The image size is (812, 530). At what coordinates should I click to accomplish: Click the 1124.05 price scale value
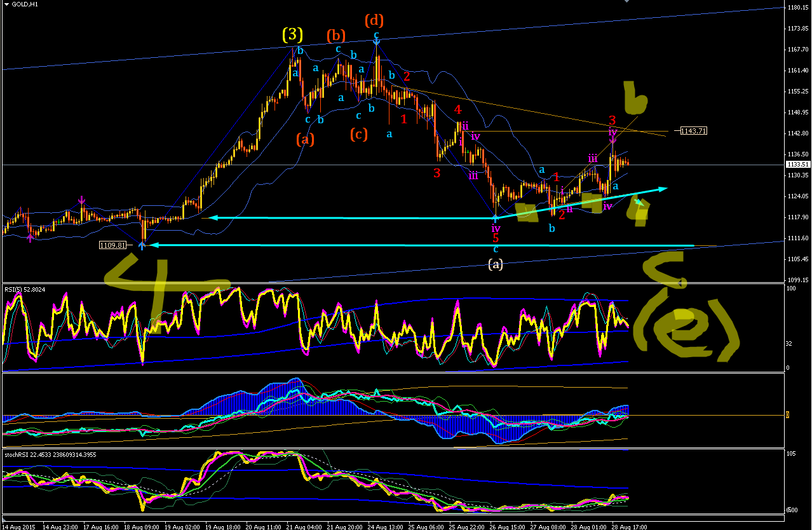(797, 196)
